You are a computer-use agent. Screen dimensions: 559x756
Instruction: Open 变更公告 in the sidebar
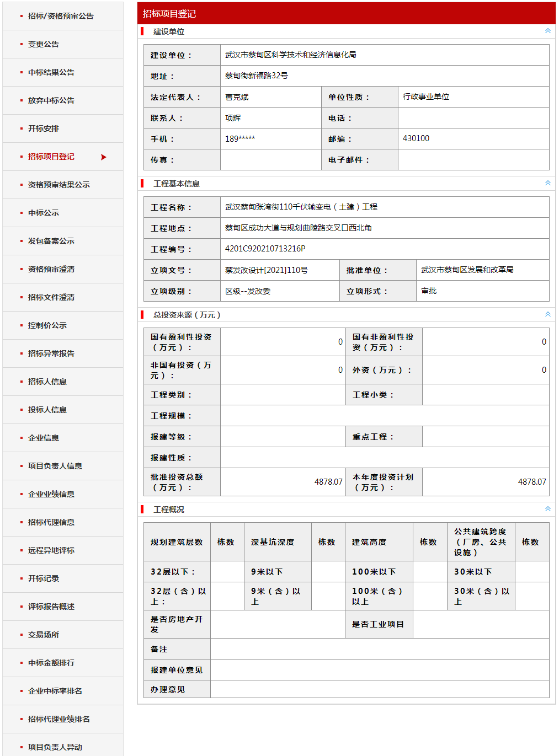(x=44, y=44)
